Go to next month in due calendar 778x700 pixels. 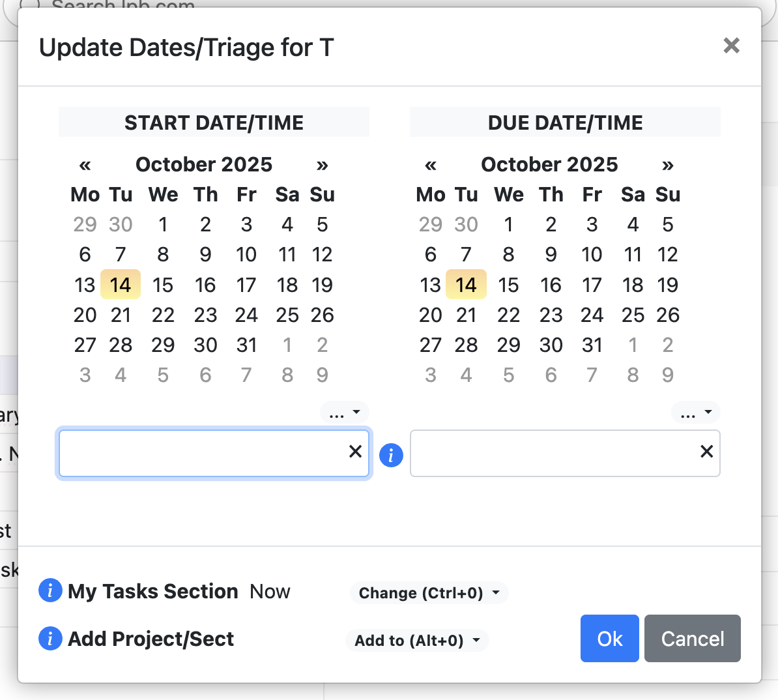click(667, 165)
